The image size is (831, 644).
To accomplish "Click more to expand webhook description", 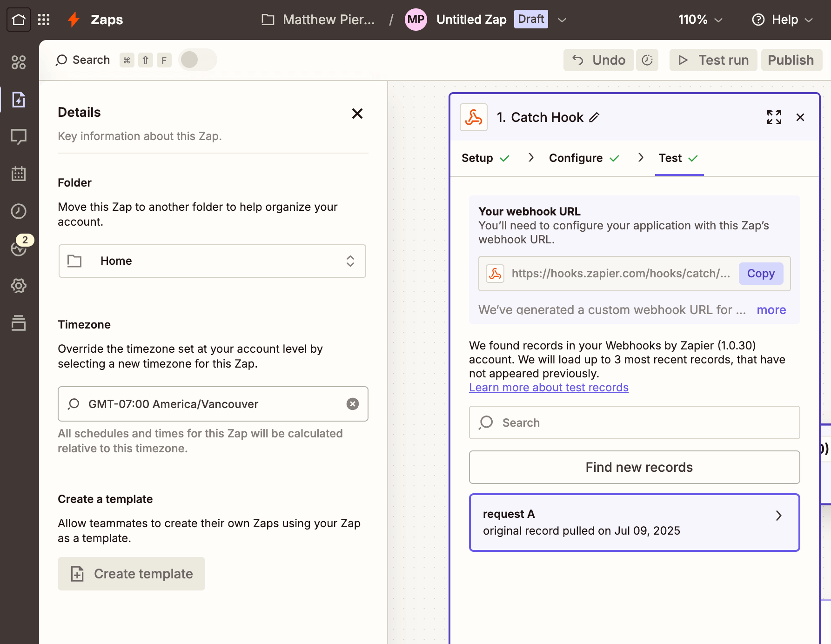I will coord(771,310).
